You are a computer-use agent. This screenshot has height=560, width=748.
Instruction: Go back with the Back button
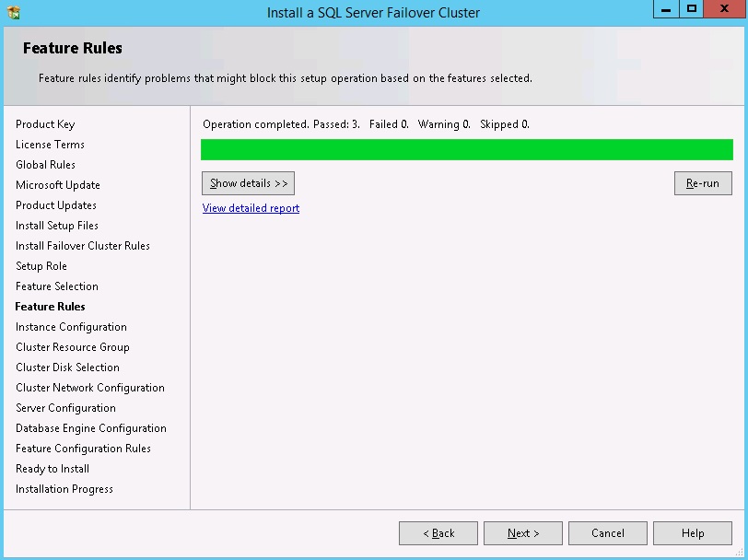tap(438, 532)
